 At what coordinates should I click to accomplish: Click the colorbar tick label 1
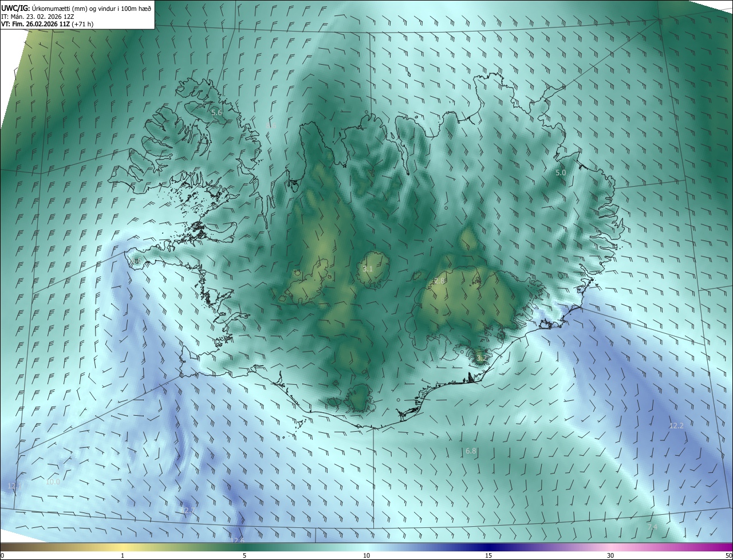pos(123,555)
